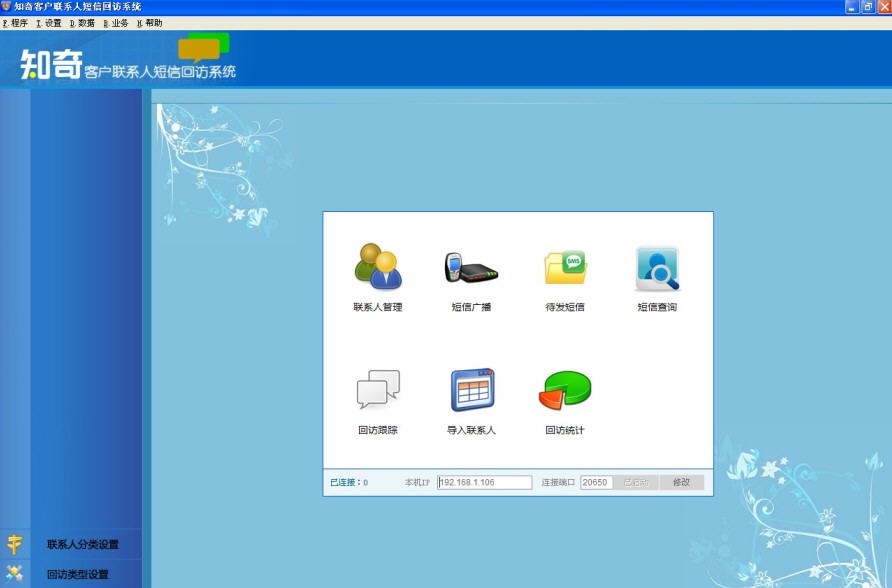Click the greyed 已启动 button
892x588 pixels.
tap(636, 482)
